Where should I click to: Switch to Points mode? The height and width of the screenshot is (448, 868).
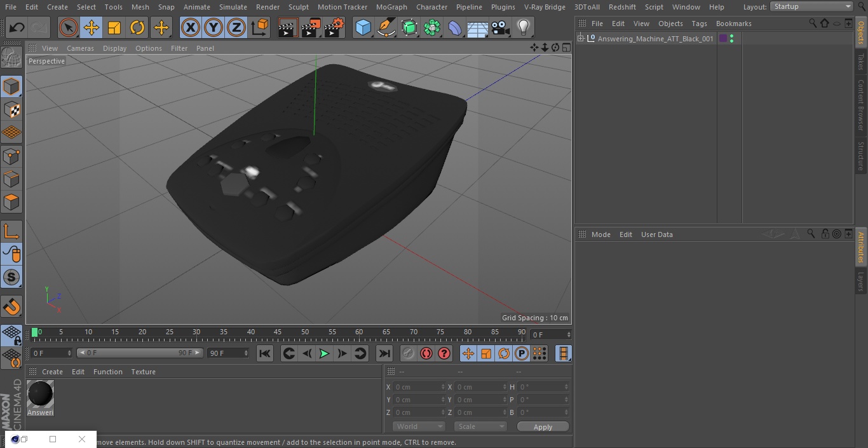[11, 156]
